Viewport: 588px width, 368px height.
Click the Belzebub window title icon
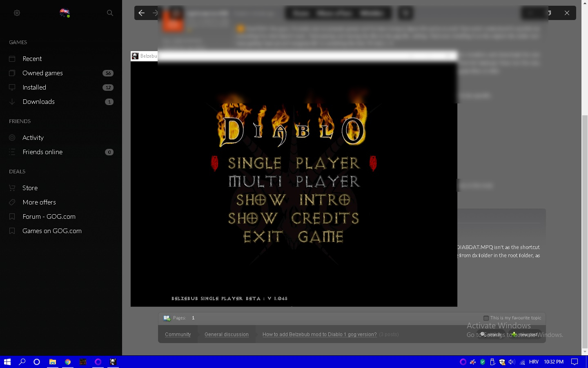coord(135,56)
